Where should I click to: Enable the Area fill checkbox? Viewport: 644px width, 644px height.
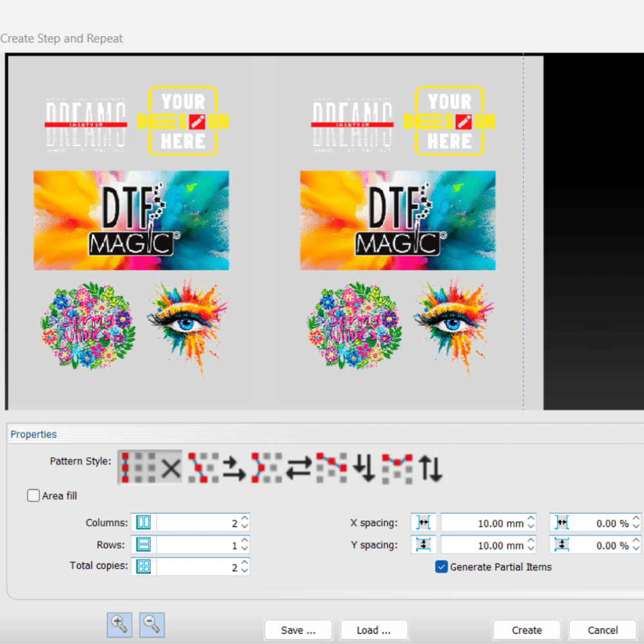33,496
